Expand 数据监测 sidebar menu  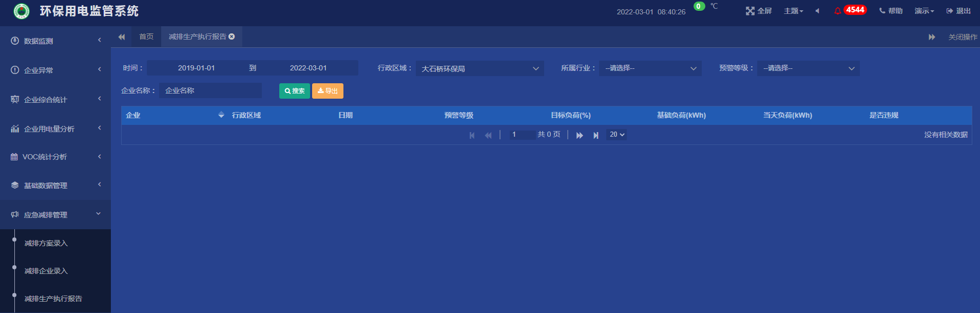pos(55,41)
